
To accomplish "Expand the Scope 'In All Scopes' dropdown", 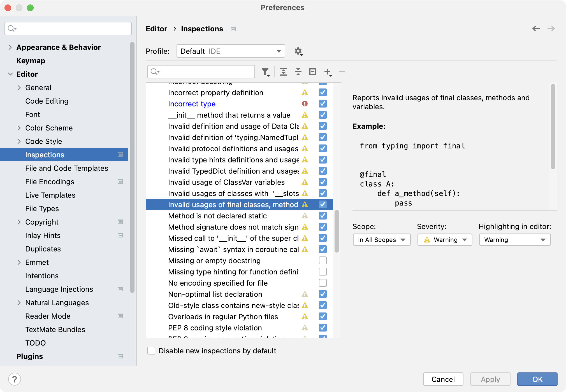I will click(x=381, y=239).
